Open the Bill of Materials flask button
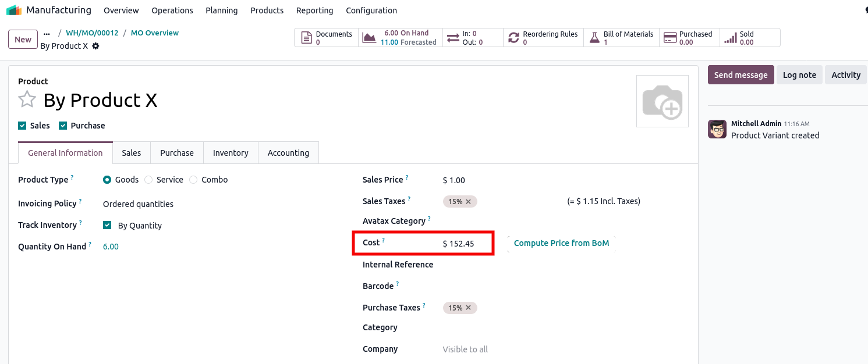The image size is (868, 364). pos(622,38)
